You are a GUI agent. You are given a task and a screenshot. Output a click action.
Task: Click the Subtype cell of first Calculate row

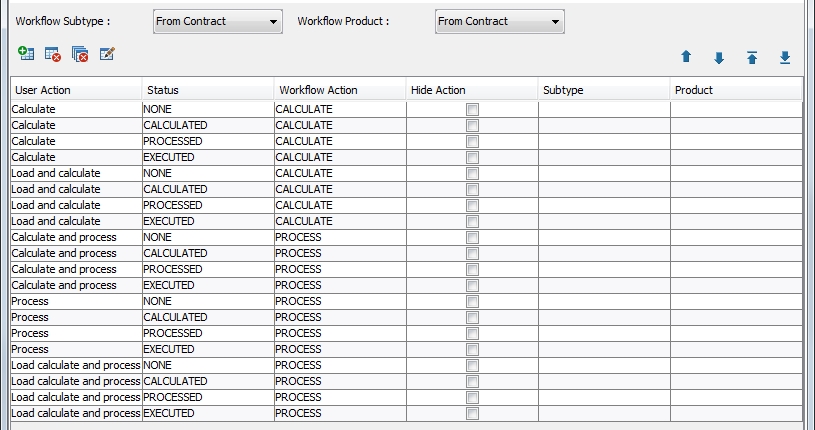604,109
